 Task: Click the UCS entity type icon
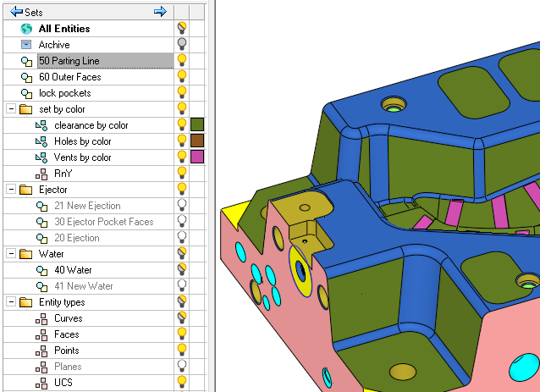point(41,383)
